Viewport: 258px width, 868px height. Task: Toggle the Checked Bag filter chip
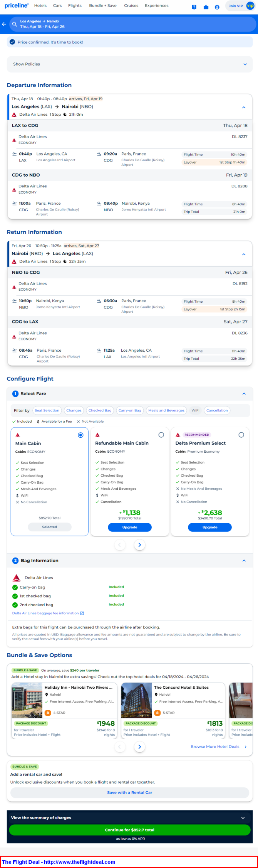[x=100, y=410]
